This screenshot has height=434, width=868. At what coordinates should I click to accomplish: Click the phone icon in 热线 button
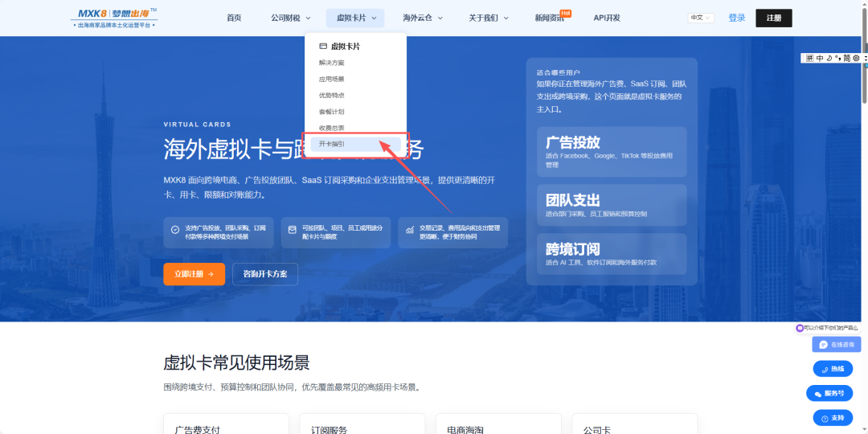coord(825,369)
